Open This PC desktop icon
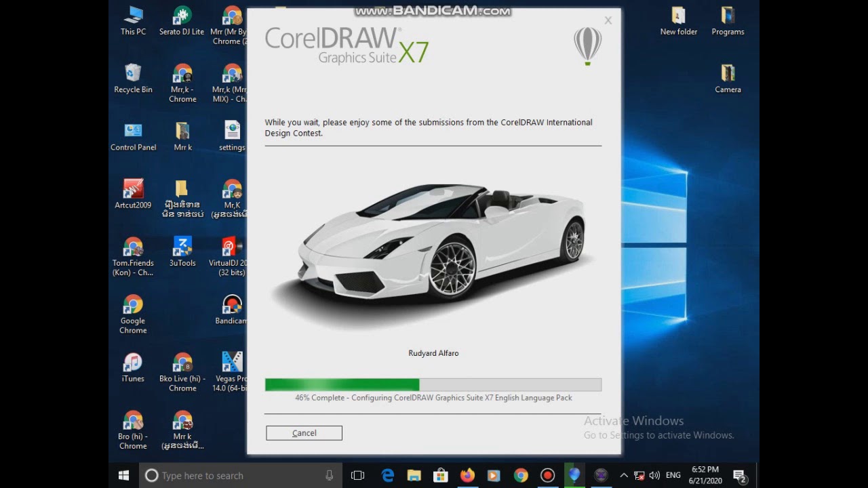The width and height of the screenshot is (868, 488). pos(133,21)
